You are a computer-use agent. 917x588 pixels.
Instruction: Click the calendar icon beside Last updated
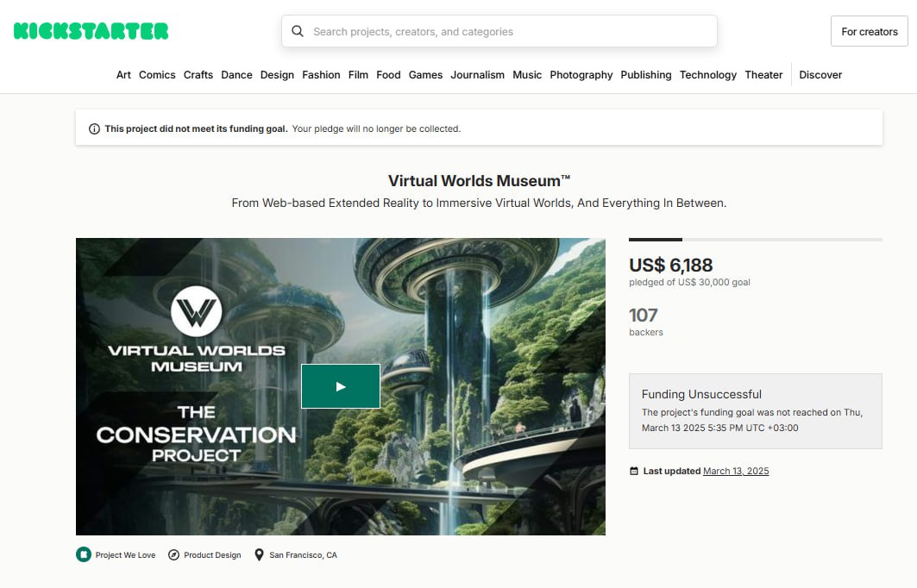(x=634, y=472)
